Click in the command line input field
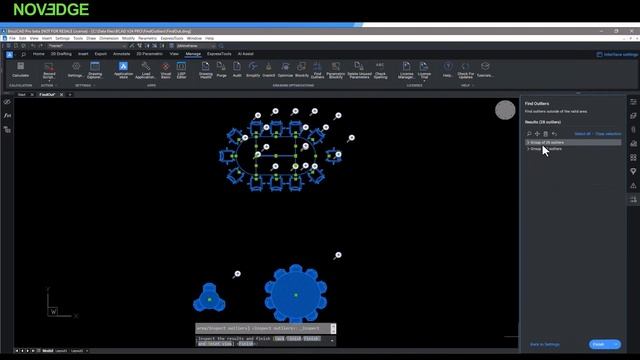The height and width of the screenshot is (360, 640). [x=263, y=341]
